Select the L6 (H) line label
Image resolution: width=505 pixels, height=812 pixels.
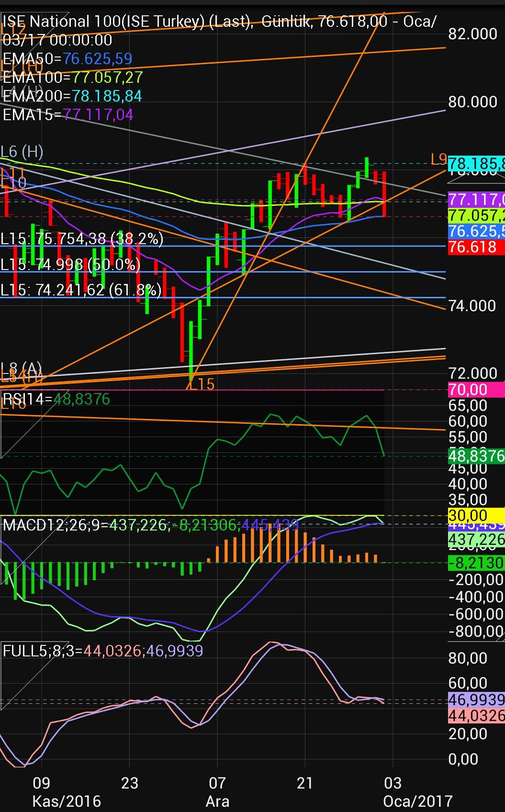22,152
